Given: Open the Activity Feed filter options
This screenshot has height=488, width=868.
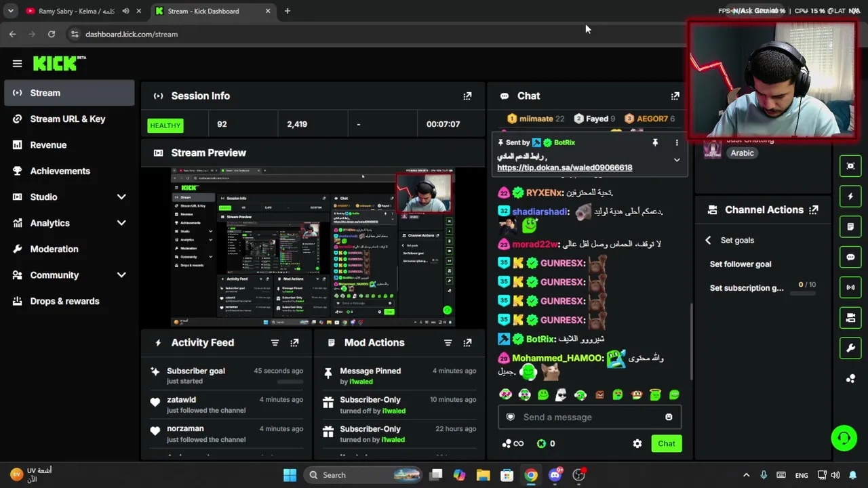Looking at the screenshot, I should click(x=275, y=343).
